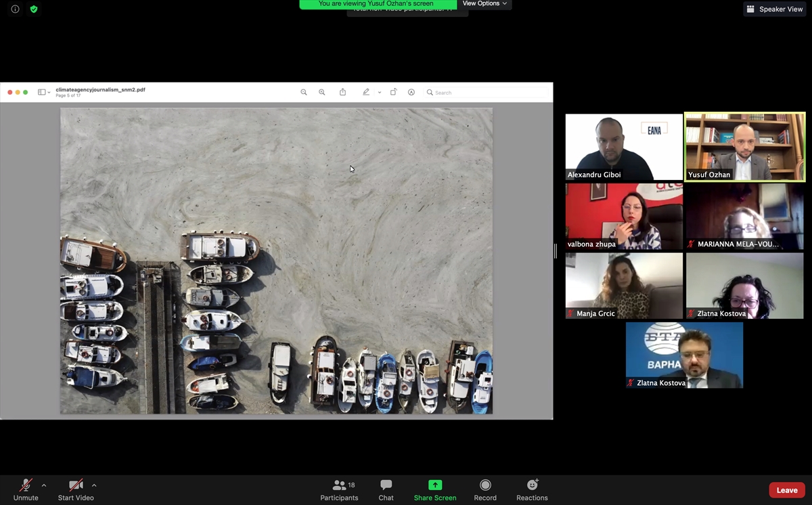Open the View Options dropdown
Viewport: 812px width, 505px height.
pos(484,4)
